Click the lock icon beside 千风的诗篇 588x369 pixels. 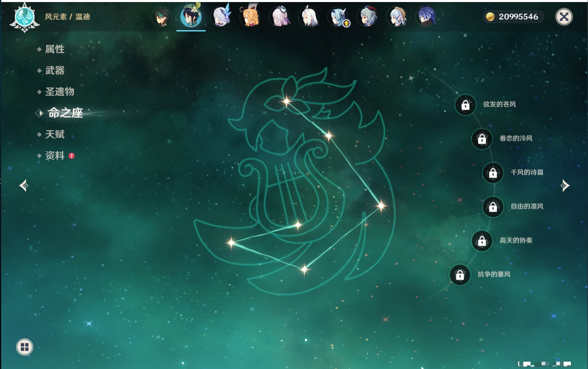tap(493, 173)
